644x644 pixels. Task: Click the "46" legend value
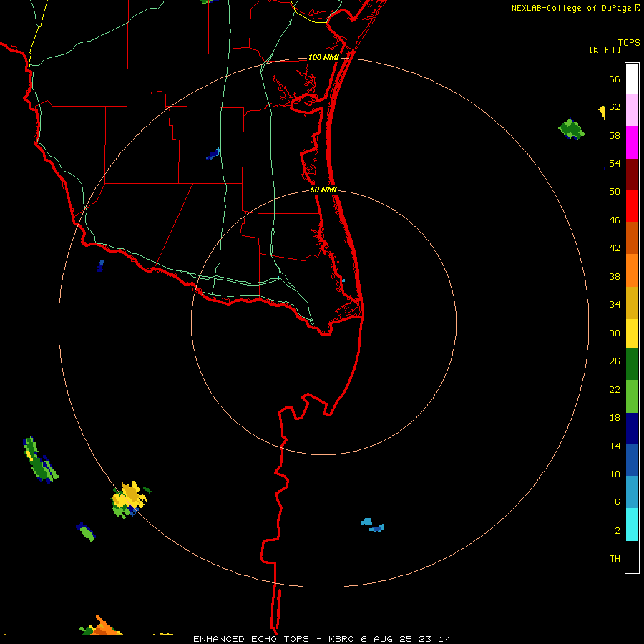point(615,220)
